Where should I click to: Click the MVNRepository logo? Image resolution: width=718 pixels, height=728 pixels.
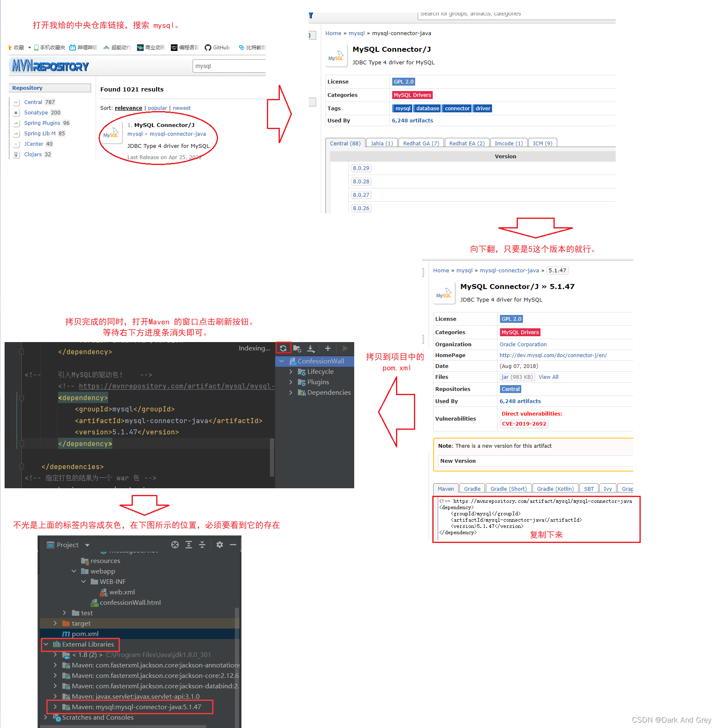[50, 66]
